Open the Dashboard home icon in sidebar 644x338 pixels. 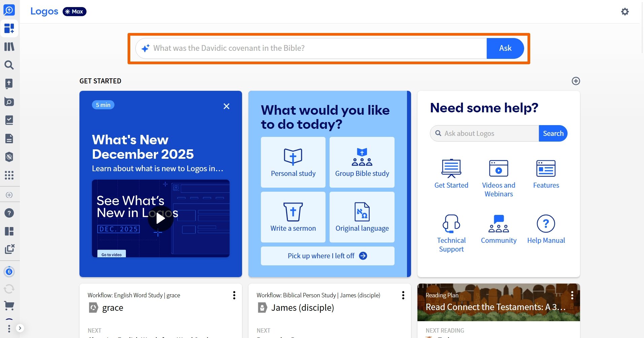[9, 29]
